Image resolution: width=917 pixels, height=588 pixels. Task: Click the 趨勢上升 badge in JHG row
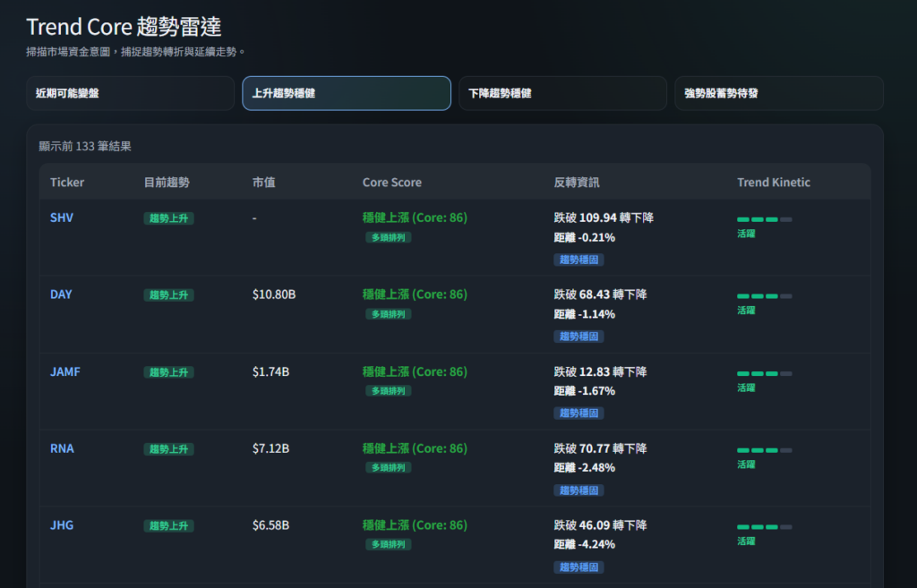point(168,526)
